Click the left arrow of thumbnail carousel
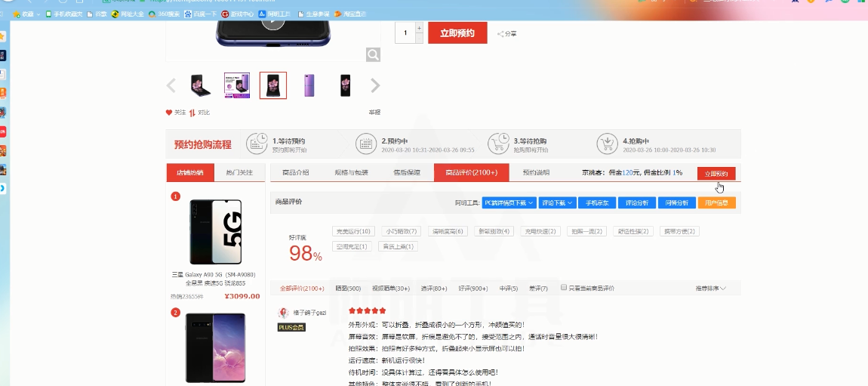Viewport: 868px width, 386px height. (x=171, y=85)
